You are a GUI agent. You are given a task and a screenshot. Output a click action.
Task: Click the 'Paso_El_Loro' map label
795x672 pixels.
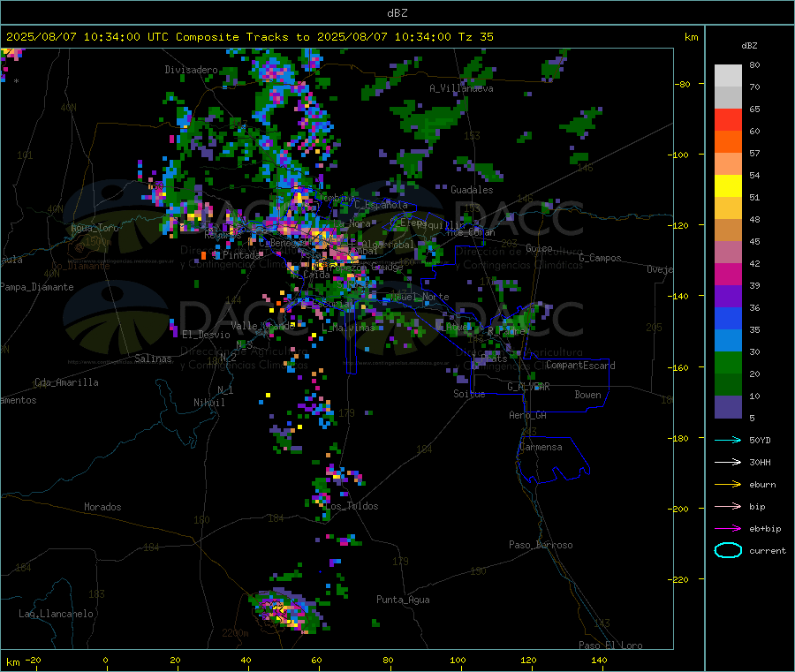[610, 646]
